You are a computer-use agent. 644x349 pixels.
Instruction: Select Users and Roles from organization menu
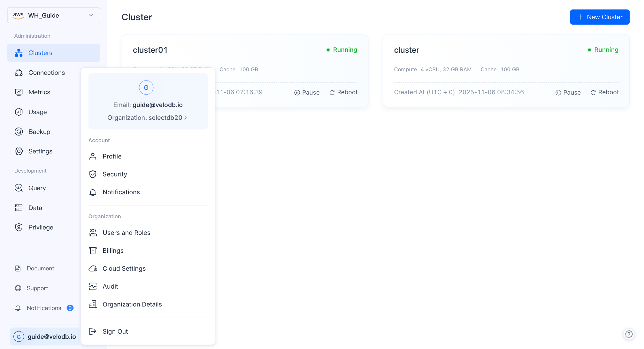point(126,233)
